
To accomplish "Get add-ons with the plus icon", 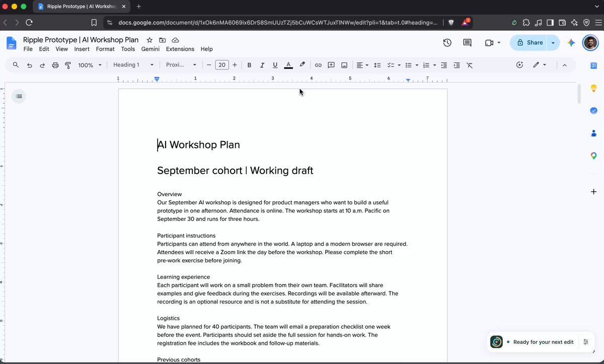I will click(593, 192).
